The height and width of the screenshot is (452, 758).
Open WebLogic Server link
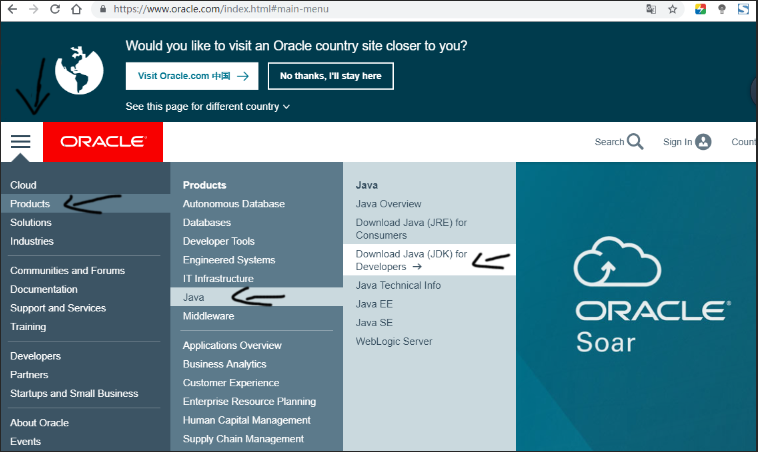(394, 341)
